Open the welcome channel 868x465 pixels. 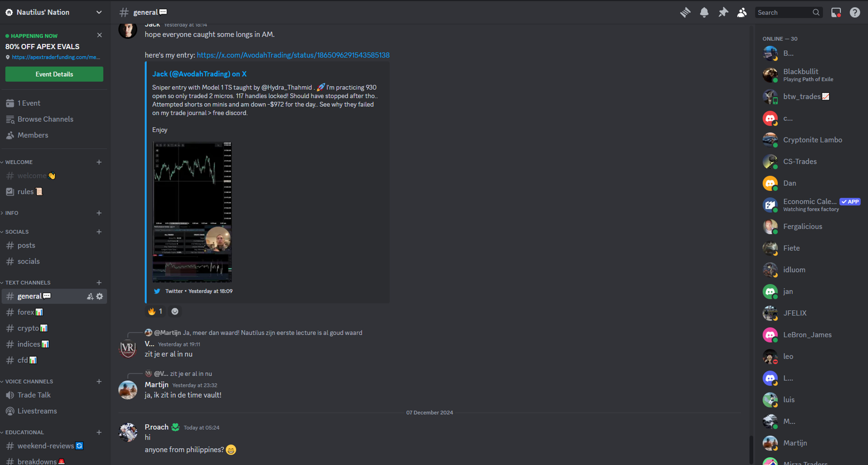click(54, 176)
